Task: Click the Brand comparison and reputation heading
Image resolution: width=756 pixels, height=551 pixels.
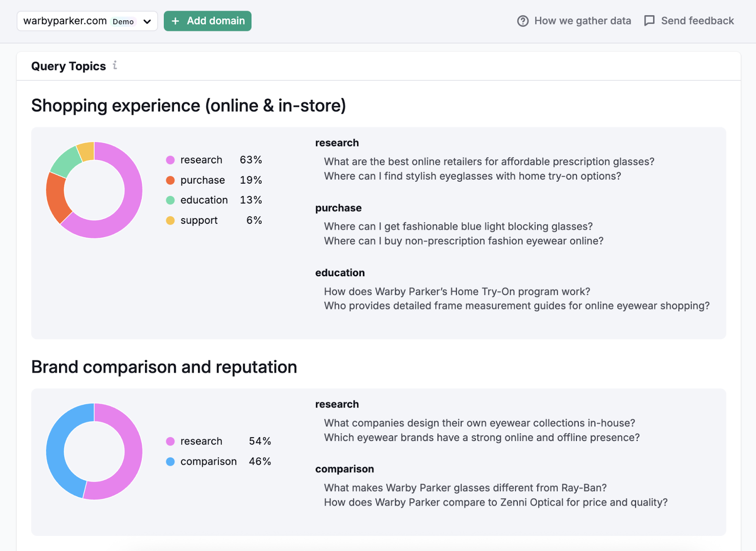Action: tap(164, 367)
